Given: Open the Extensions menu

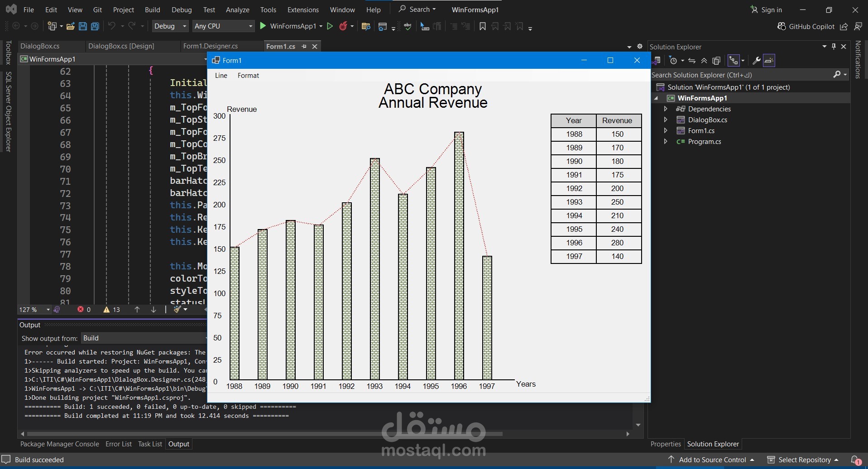Looking at the screenshot, I should [x=303, y=10].
